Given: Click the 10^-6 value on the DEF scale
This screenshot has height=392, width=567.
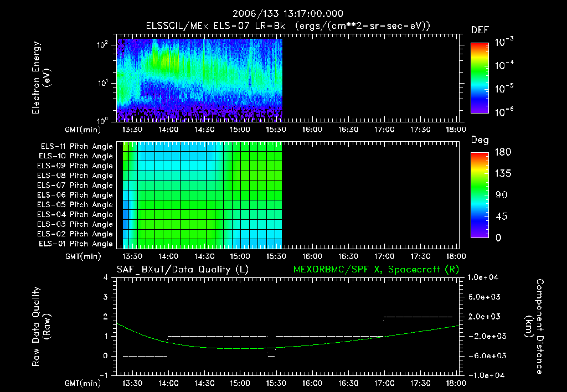Looking at the screenshot, I should tap(504, 112).
